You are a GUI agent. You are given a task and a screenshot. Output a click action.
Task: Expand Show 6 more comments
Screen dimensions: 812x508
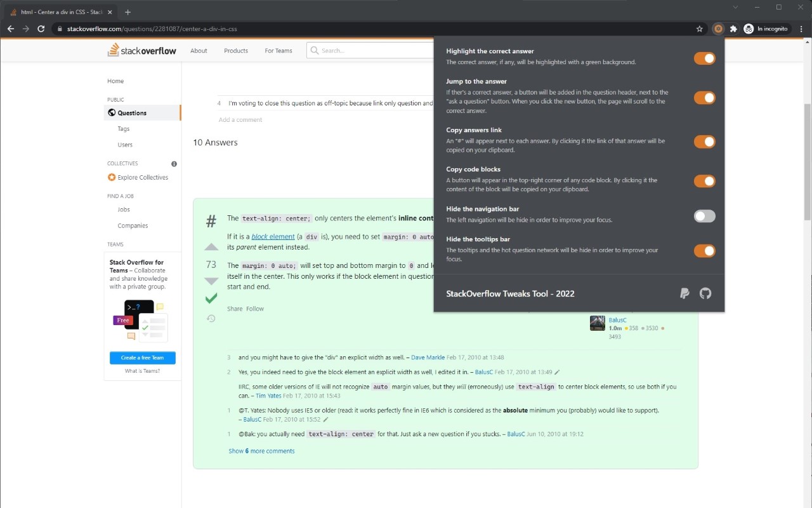(x=261, y=450)
